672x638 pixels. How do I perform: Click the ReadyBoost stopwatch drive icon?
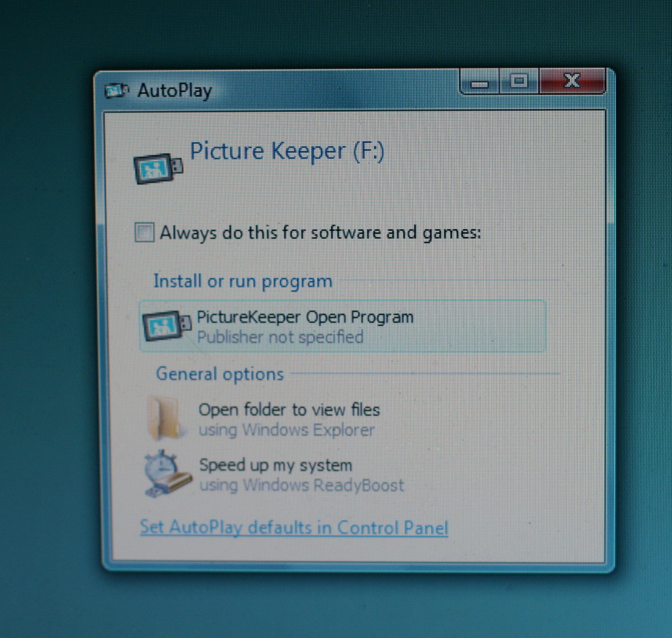pos(167,473)
